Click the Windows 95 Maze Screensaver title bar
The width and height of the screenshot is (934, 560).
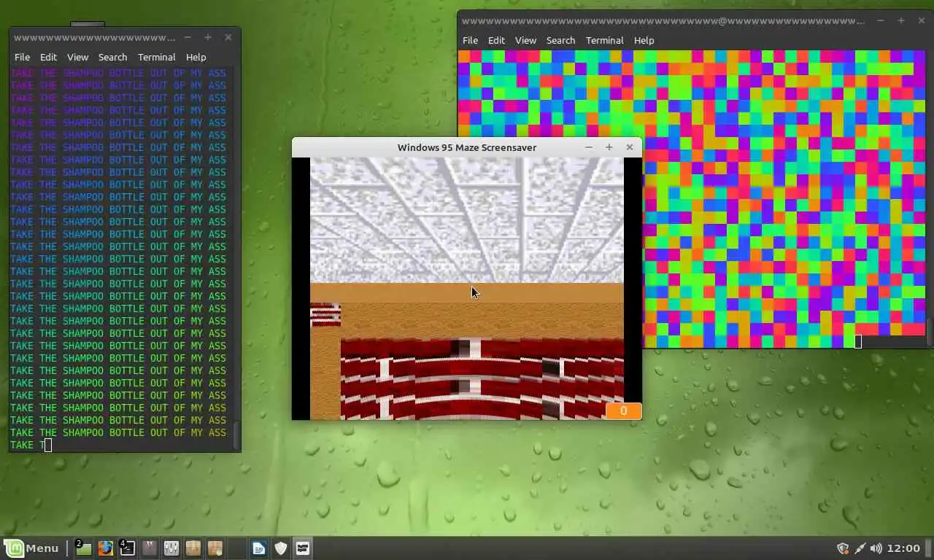click(467, 147)
